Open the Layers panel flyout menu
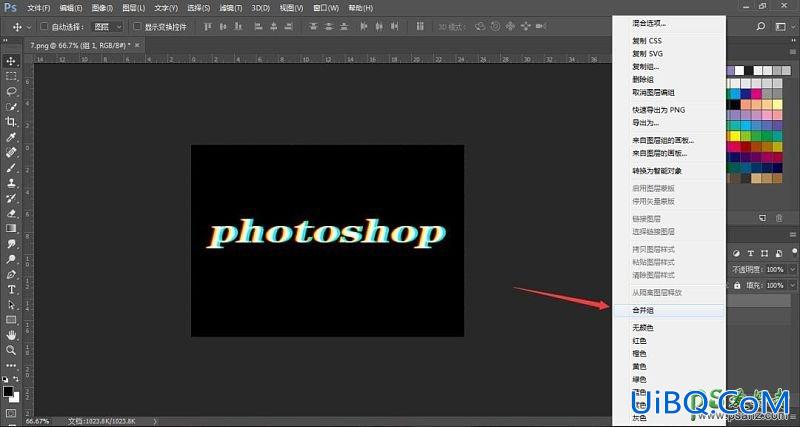Screen dimensions: 800x427 click(x=794, y=236)
